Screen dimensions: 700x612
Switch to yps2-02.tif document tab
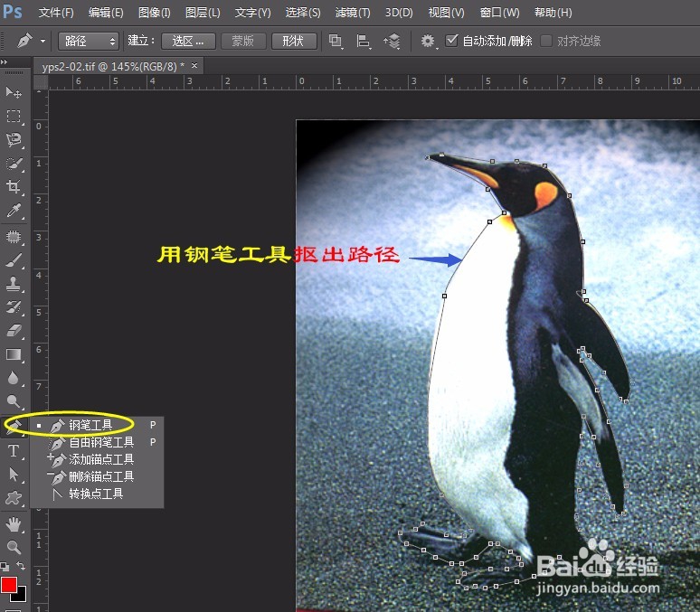point(113,67)
